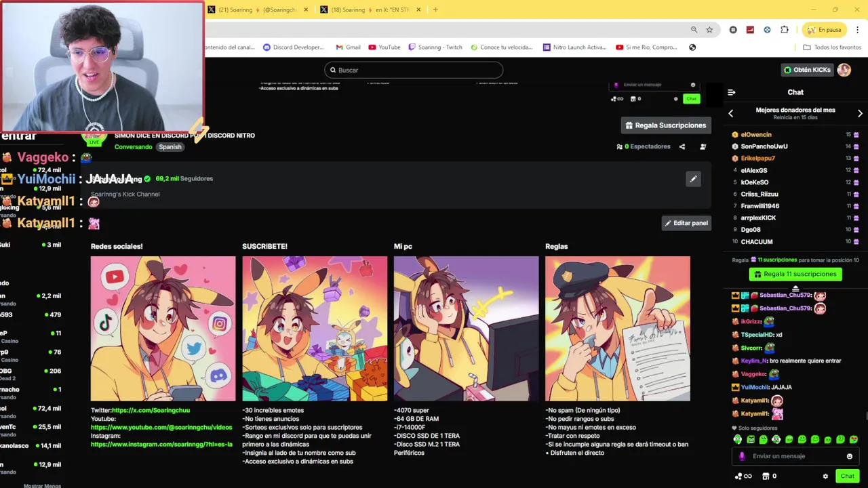Open 'Discord Developer' bookmark
Image resolution: width=868 pixels, height=488 pixels.
[x=294, y=47]
